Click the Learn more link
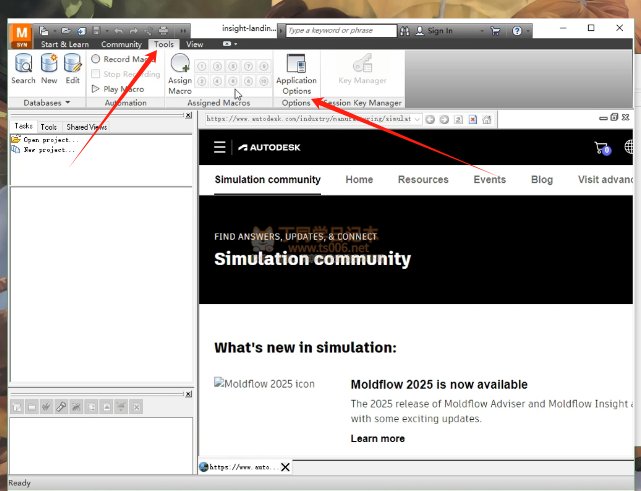Image resolution: width=641 pixels, height=491 pixels. pos(377,438)
